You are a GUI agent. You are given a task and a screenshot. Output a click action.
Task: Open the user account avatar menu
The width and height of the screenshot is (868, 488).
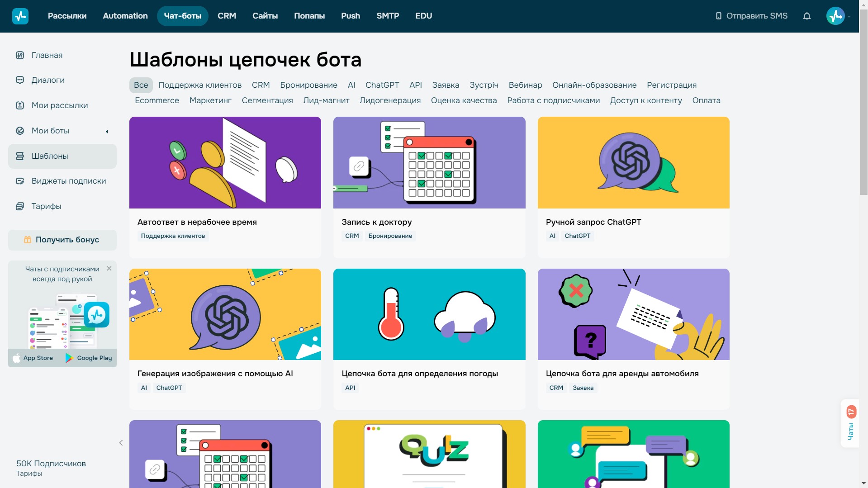pyautogui.click(x=835, y=16)
